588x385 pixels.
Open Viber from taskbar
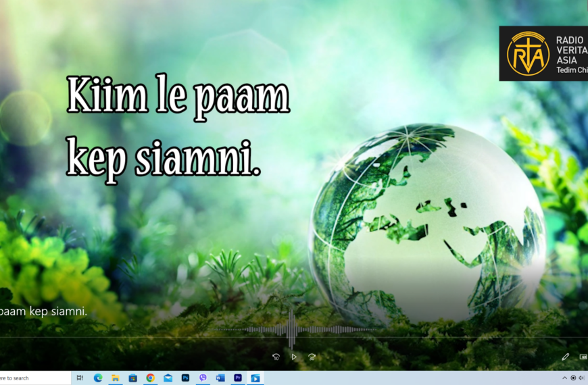203,378
